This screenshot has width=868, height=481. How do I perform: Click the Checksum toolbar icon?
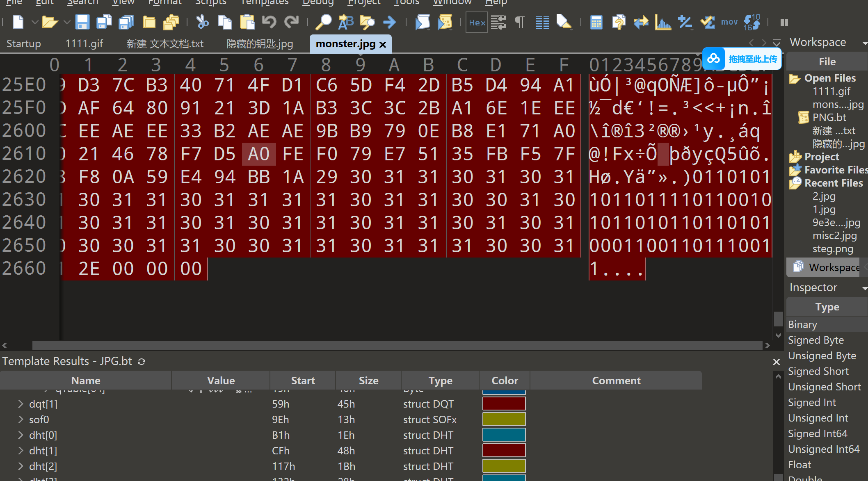point(707,22)
